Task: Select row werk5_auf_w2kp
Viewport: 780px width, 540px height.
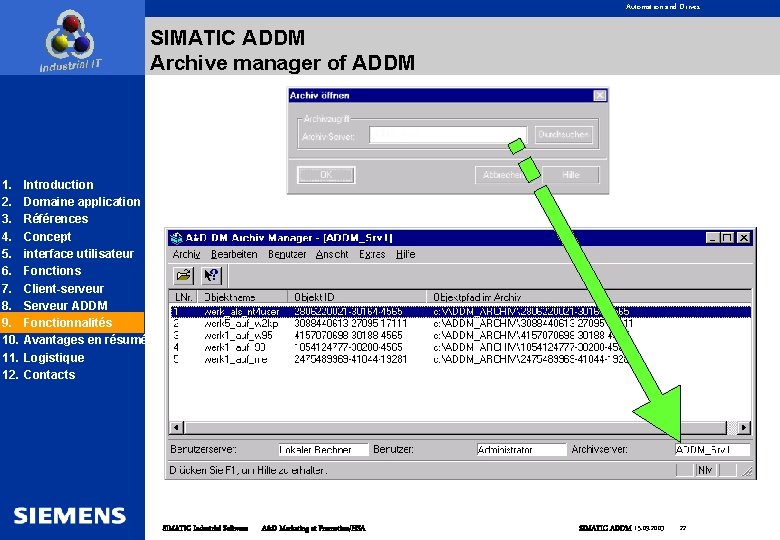Action: click(460, 324)
